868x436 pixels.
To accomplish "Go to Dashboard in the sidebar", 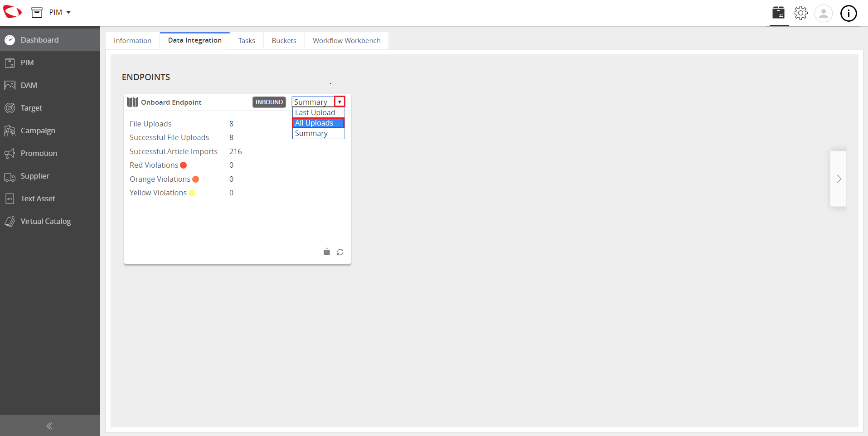I will 50,40.
